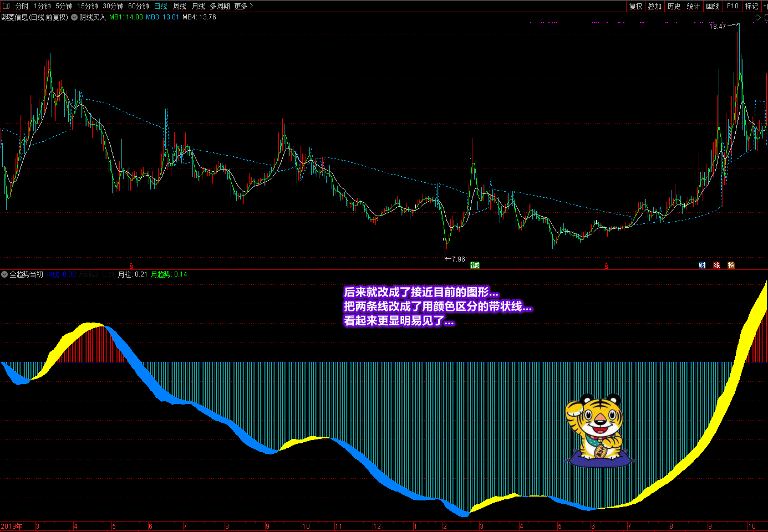The width and height of the screenshot is (768, 532).
Task: Click the diamond icon at chart top-right
Action: pyautogui.click(x=757, y=18)
